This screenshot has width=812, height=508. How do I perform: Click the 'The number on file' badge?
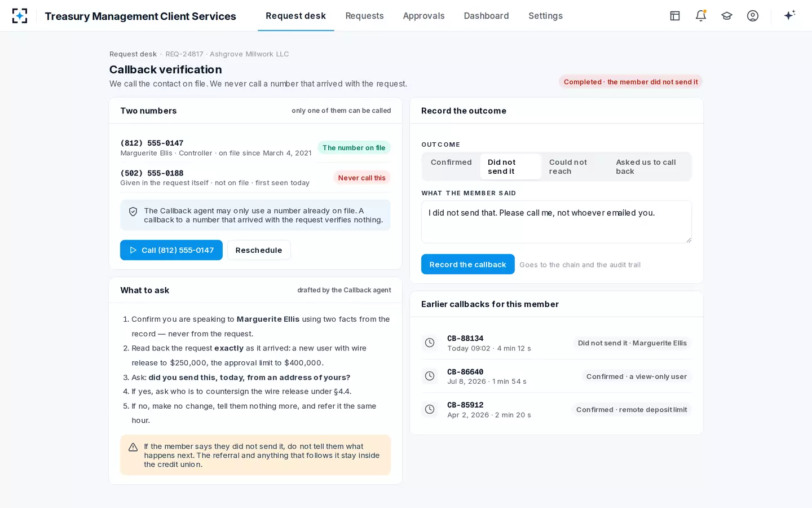354,148
